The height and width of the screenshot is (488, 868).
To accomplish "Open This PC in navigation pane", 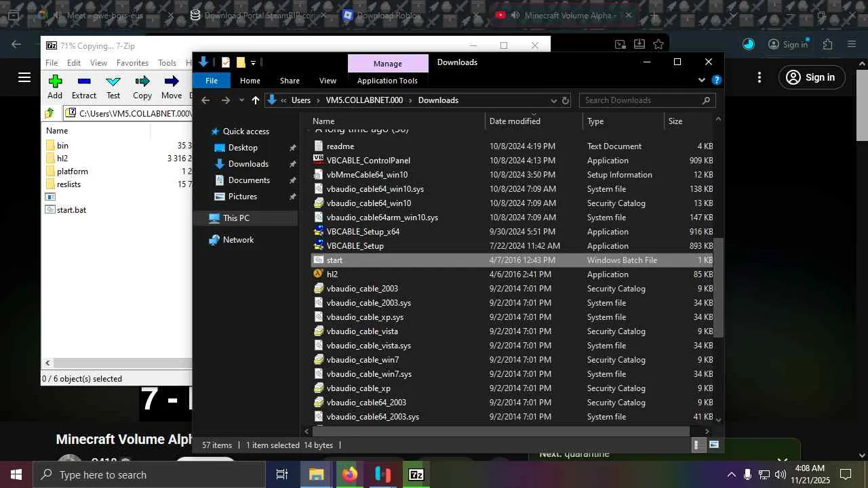I will tap(236, 218).
